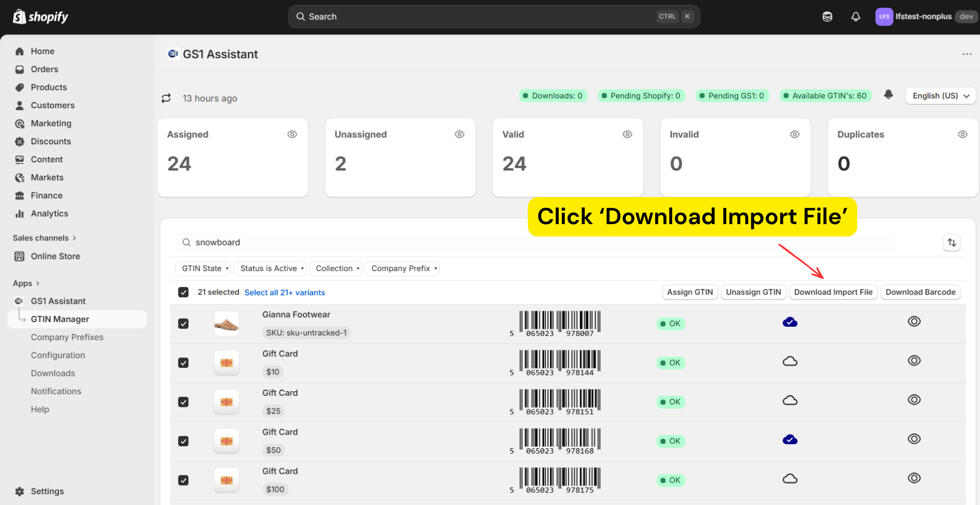Click the Products tag icon in sidebar
This screenshot has width=980, height=505.
(19, 87)
